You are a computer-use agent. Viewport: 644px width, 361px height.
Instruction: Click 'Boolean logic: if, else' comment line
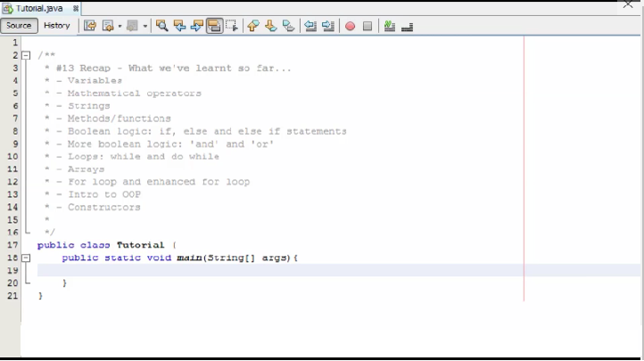coord(195,131)
